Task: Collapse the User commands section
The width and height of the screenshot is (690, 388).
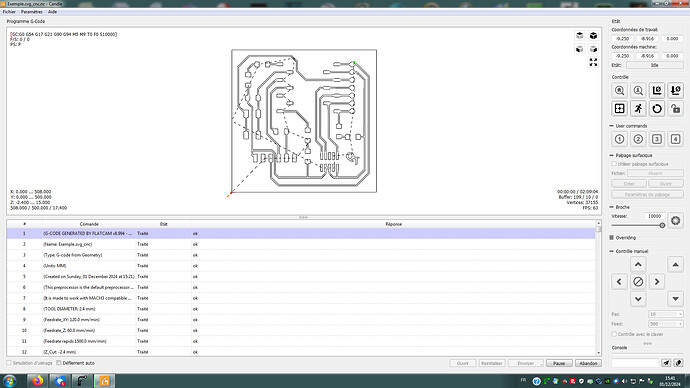Action: 612,126
